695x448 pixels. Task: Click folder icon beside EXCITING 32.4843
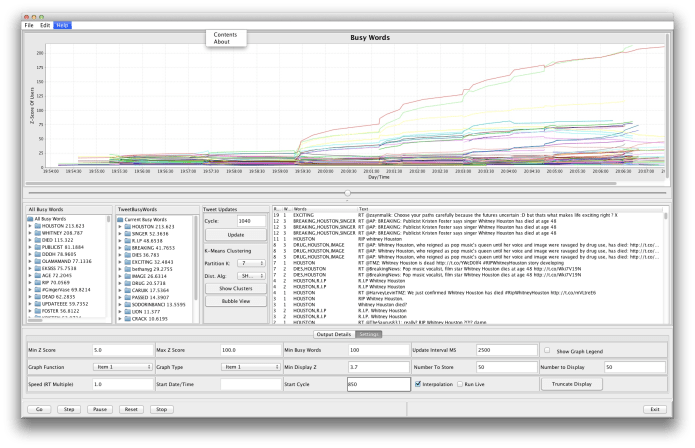[x=128, y=262]
